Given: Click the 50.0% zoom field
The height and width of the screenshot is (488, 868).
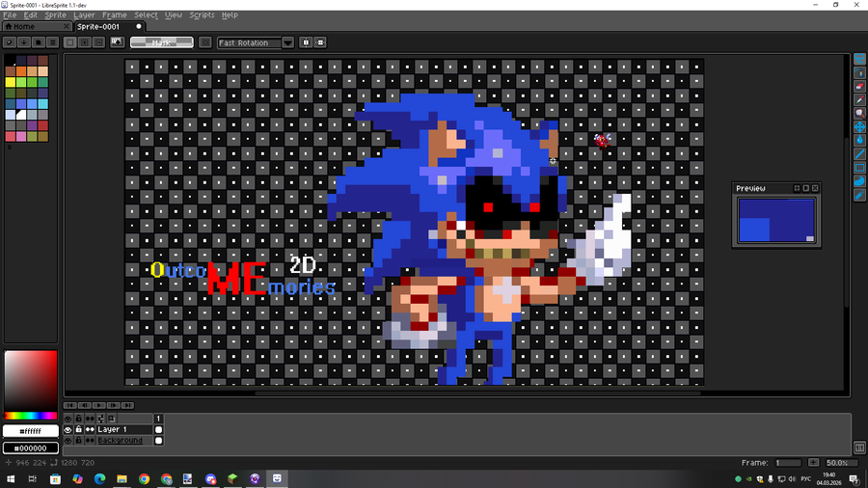Looking at the screenshot, I should 841,463.
